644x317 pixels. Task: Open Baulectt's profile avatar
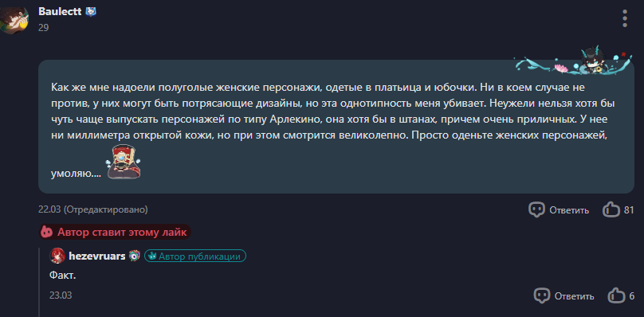pyautogui.click(x=14, y=20)
